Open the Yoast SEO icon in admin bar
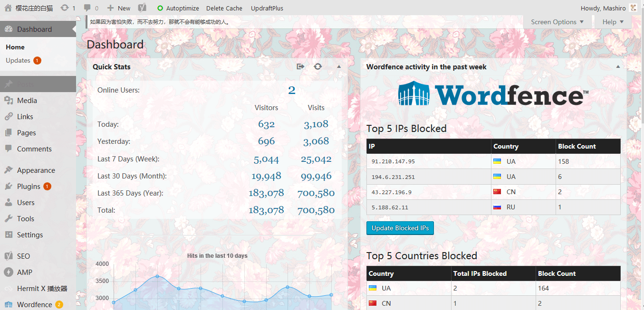Image resolution: width=644 pixels, height=310 pixels. click(x=142, y=8)
